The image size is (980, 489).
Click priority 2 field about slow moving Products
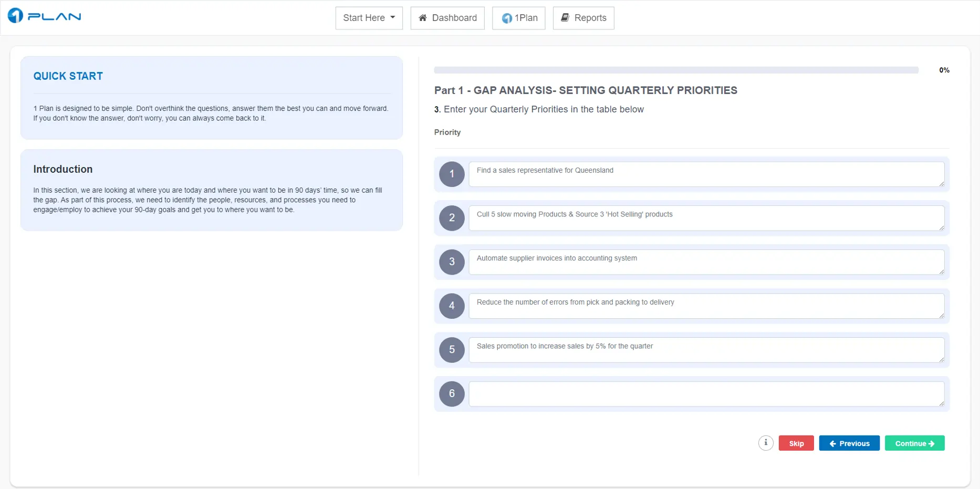coord(706,218)
